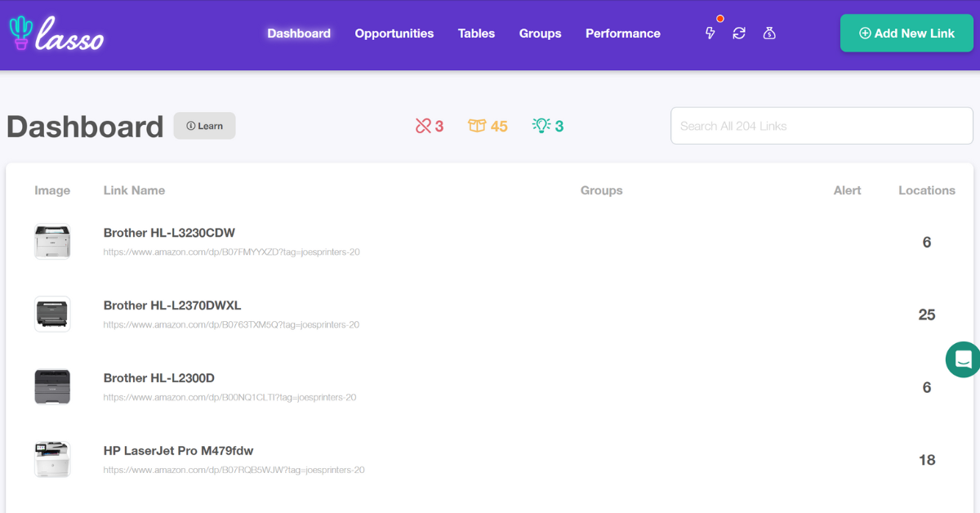
Task: Click the Amazon URL under Brother HL-L3230CDW
Action: coord(232,252)
